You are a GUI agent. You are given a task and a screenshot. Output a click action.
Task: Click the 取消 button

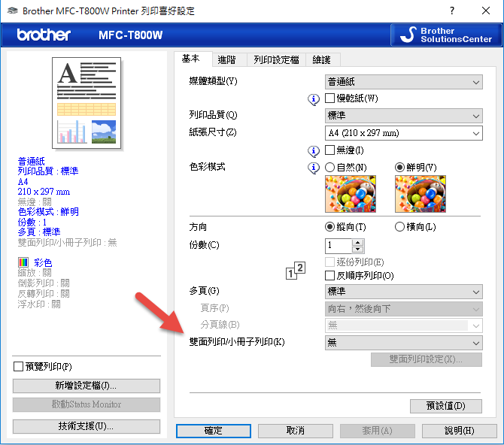[296, 431]
